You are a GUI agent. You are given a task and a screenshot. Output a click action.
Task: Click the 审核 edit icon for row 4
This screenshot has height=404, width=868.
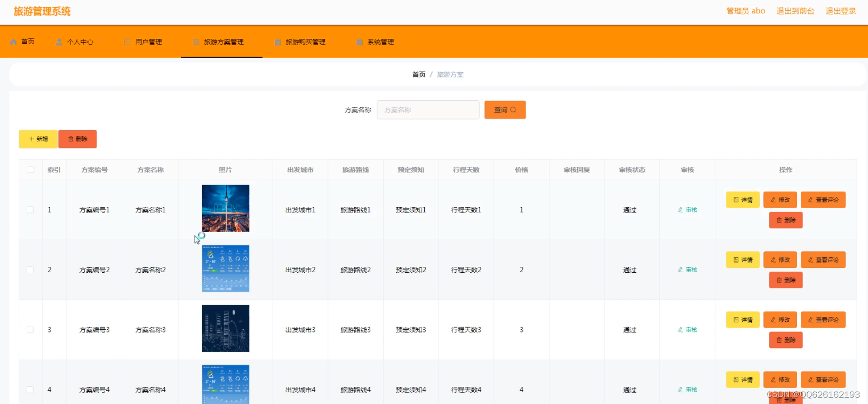coord(681,390)
